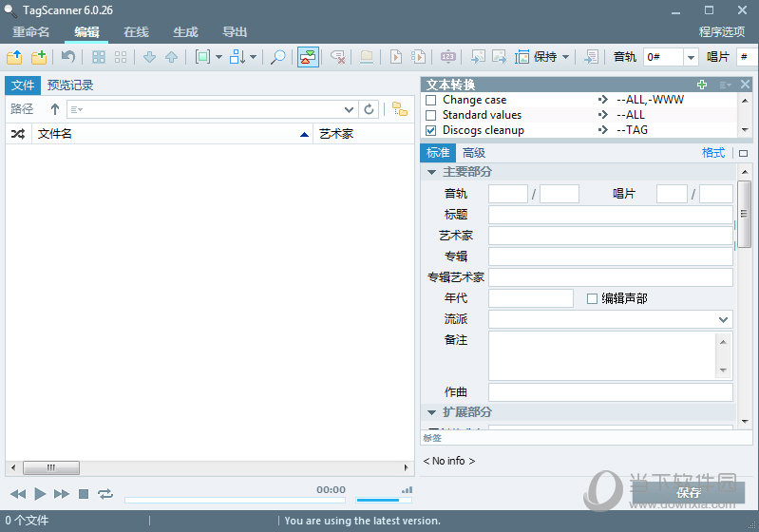Click the 123 track numbering icon
The width and height of the screenshot is (759, 532).
(448, 57)
